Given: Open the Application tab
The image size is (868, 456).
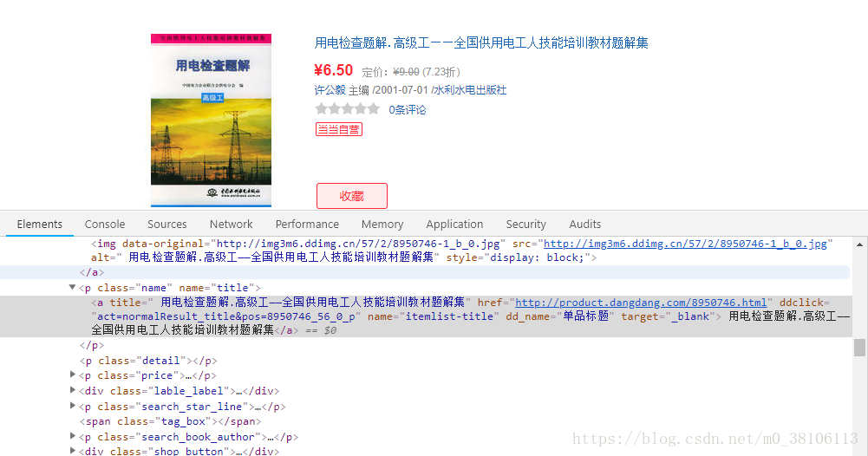Looking at the screenshot, I should [x=454, y=225].
